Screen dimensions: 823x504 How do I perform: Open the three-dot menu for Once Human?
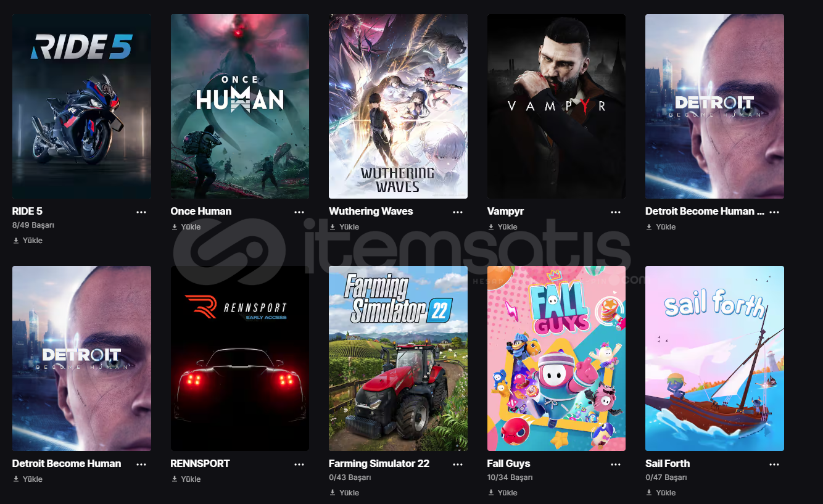coord(299,212)
